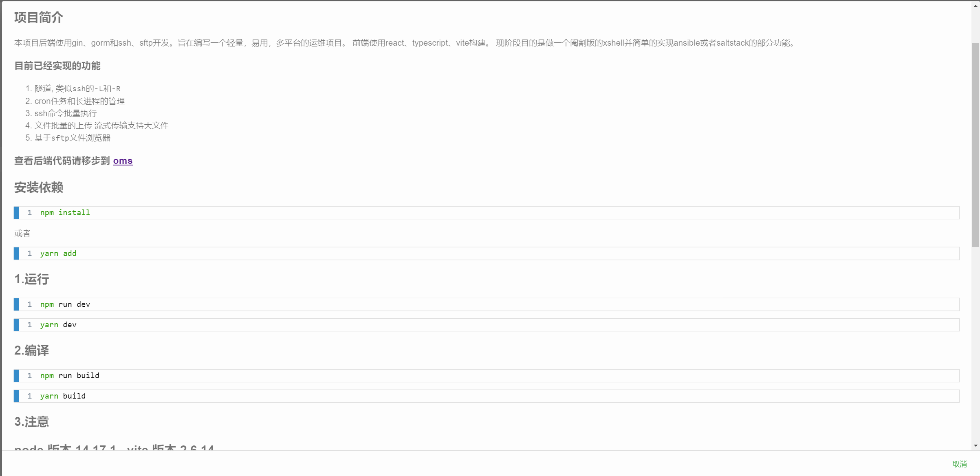Open the oms backend code link
The image size is (980, 476).
point(123,161)
